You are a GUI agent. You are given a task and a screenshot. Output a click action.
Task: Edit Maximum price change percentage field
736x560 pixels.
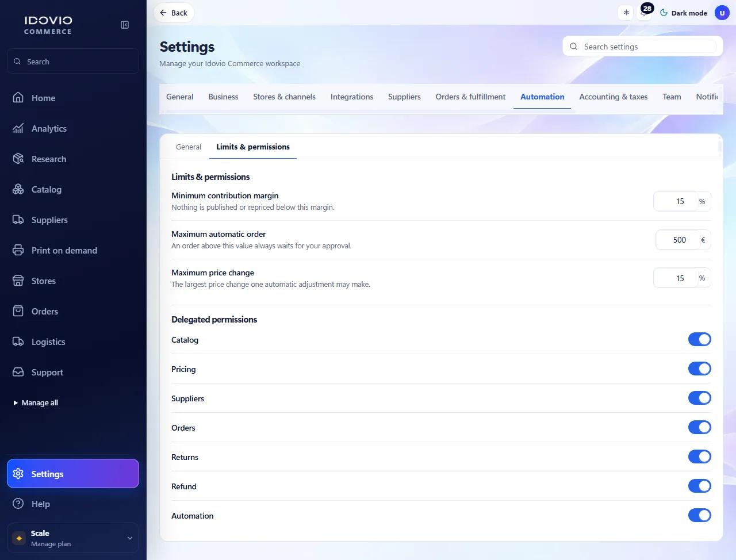click(675, 278)
